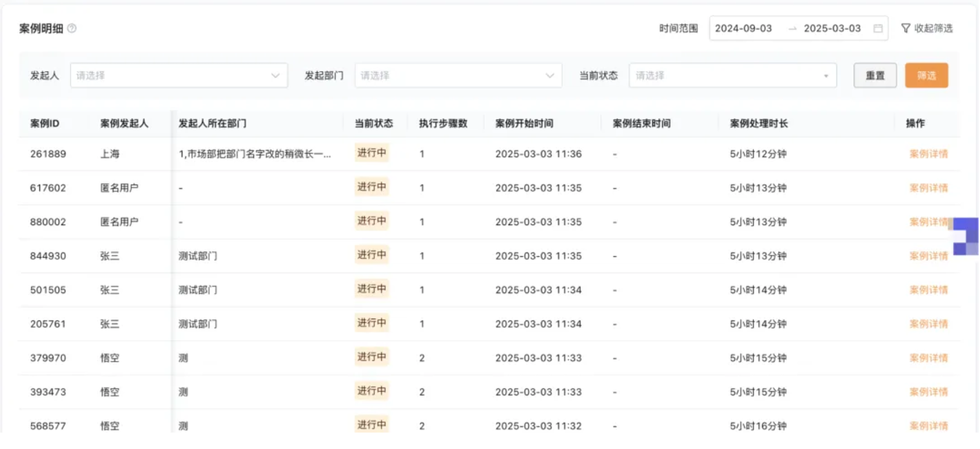Open the 发起人 dropdown
Image resolution: width=980 pixels, height=449 pixels.
(179, 75)
